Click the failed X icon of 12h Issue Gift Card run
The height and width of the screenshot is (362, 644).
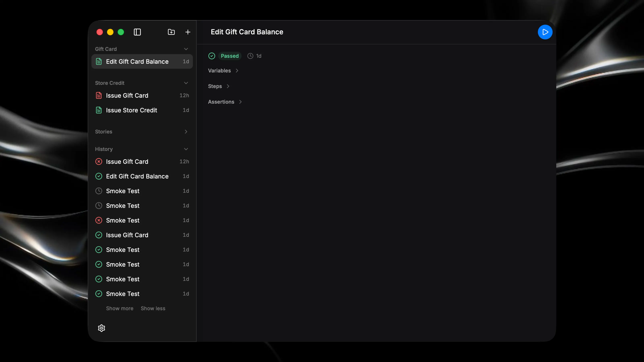(99, 162)
